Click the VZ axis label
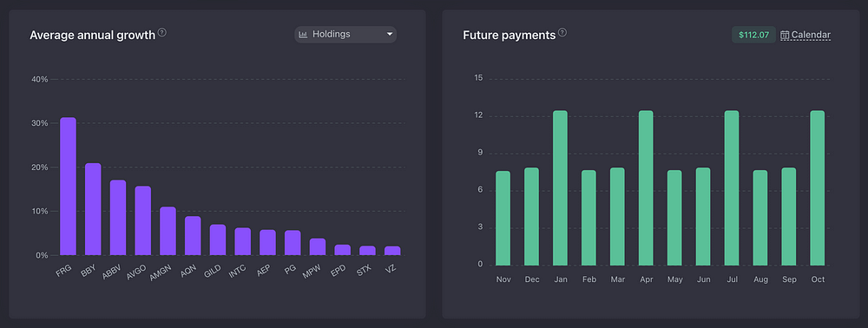Image resolution: width=868 pixels, height=328 pixels. coord(391,269)
